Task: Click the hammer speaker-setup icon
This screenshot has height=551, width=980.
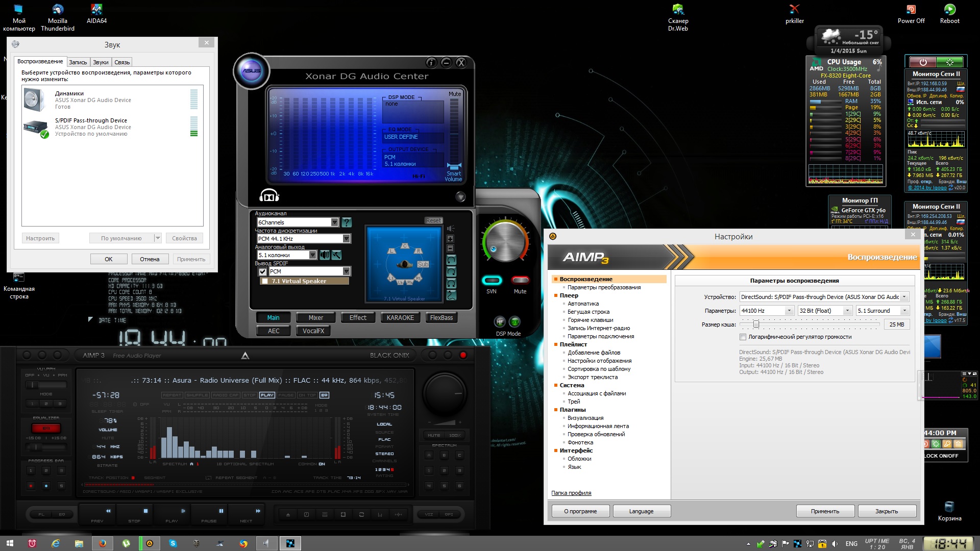Action: [x=337, y=255]
